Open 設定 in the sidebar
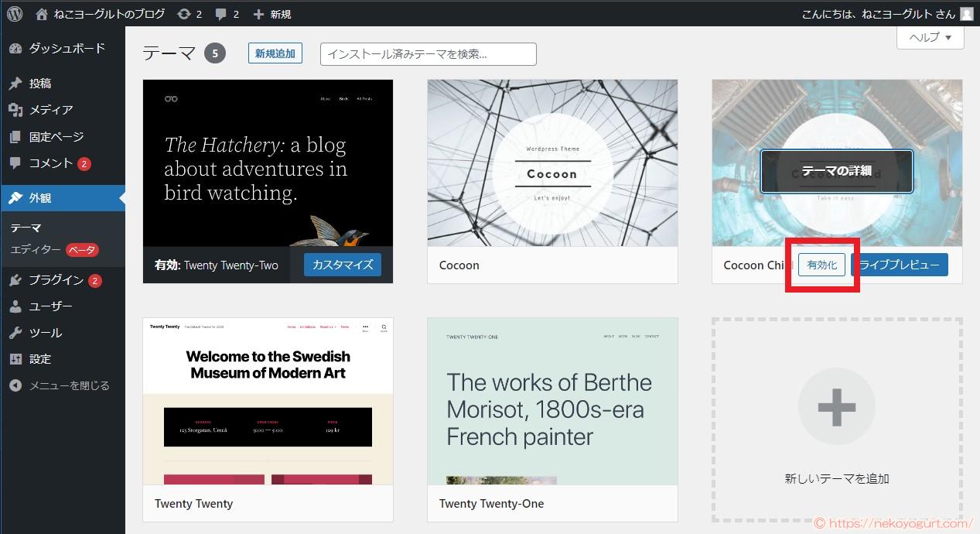 [40, 359]
